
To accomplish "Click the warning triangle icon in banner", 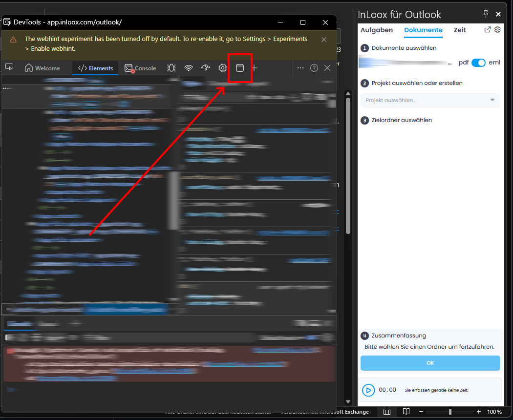I will point(13,40).
